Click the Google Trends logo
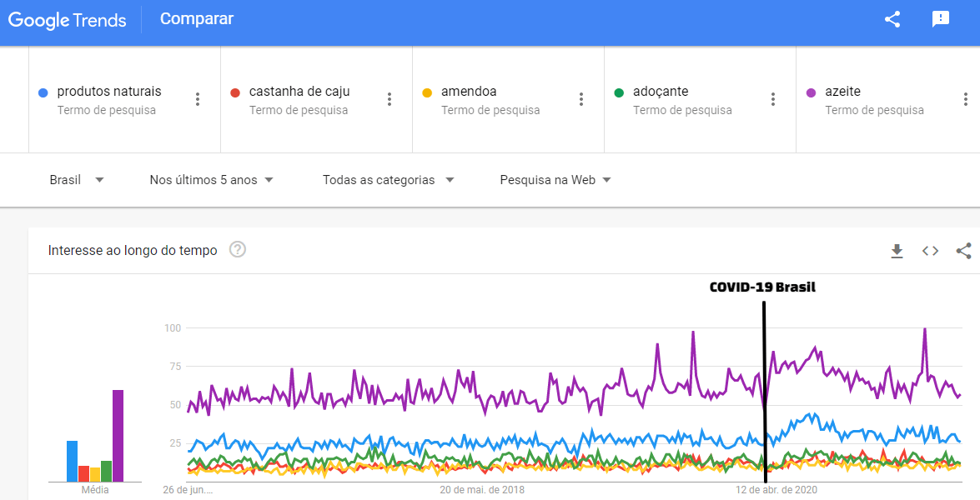The height and width of the screenshot is (500, 980). tap(68, 20)
